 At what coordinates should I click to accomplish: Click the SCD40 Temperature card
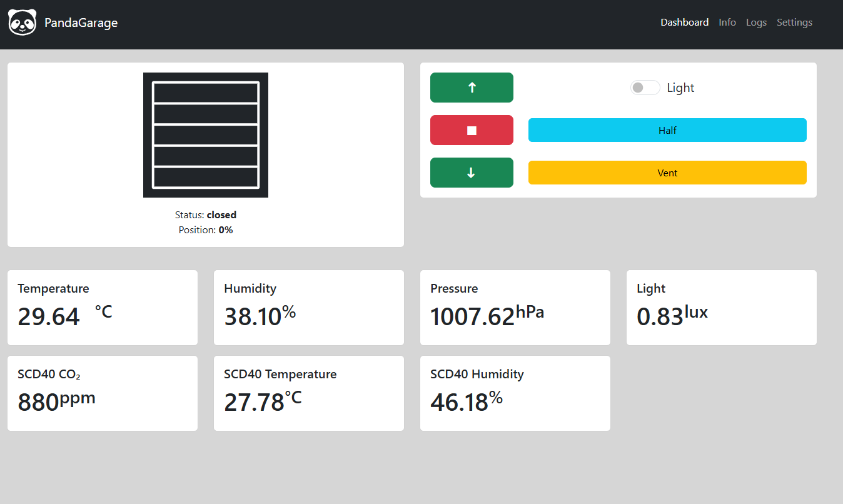[x=309, y=393]
